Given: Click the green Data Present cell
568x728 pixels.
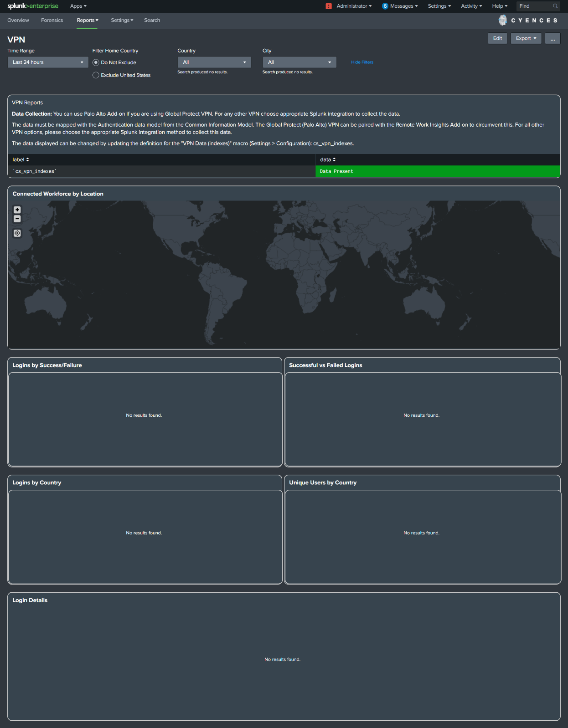Looking at the screenshot, I should (438, 171).
